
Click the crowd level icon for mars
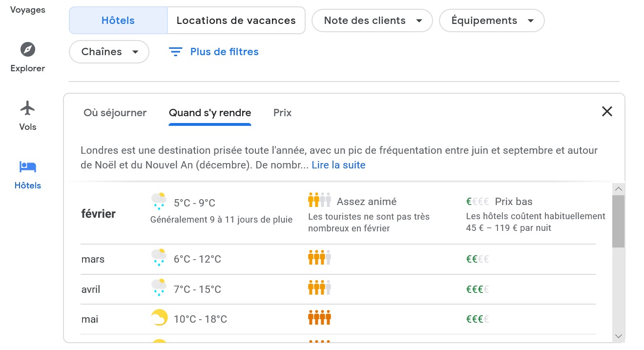320,258
